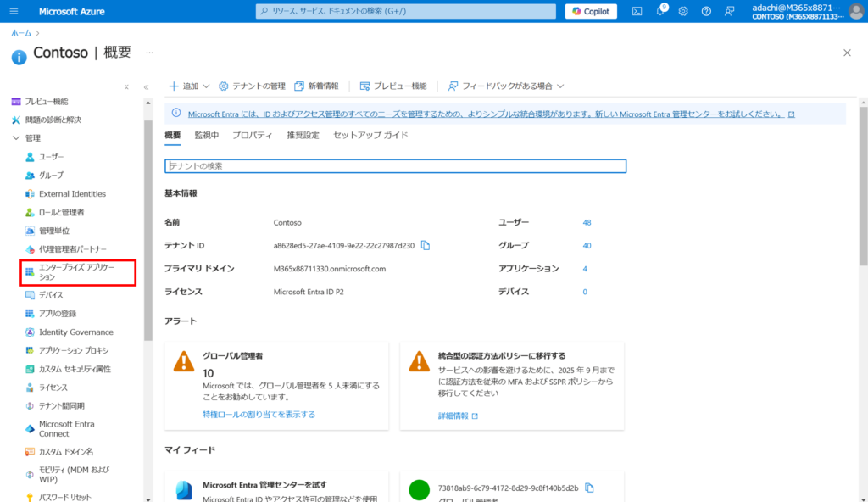Open Cloud Shell from the top bar
868x502 pixels.
coord(637,11)
